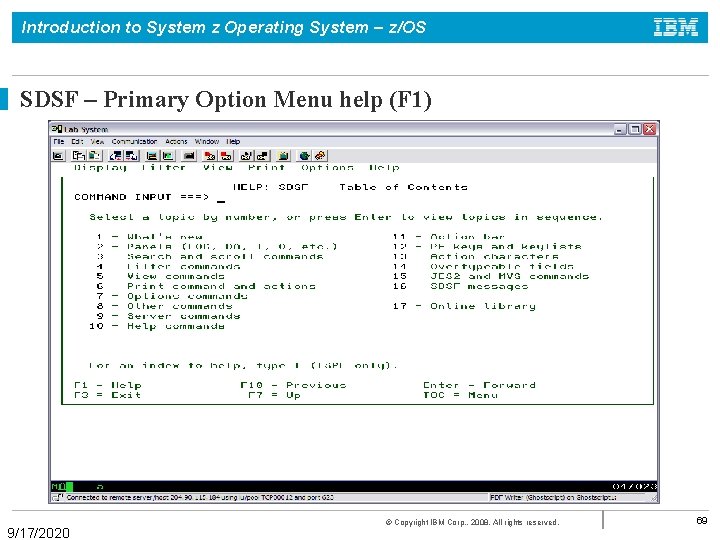Maximize the Lab System window
This screenshot has width=720, height=540.
coord(635,129)
